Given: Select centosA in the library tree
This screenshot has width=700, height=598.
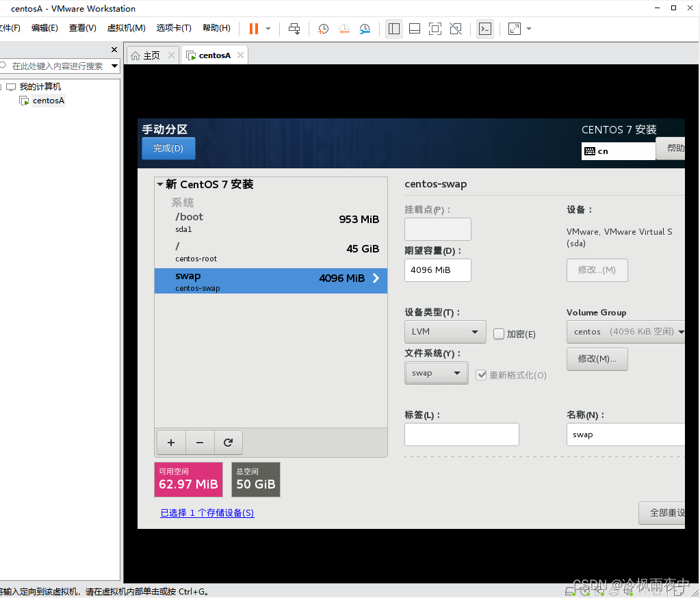Looking at the screenshot, I should pos(49,101).
